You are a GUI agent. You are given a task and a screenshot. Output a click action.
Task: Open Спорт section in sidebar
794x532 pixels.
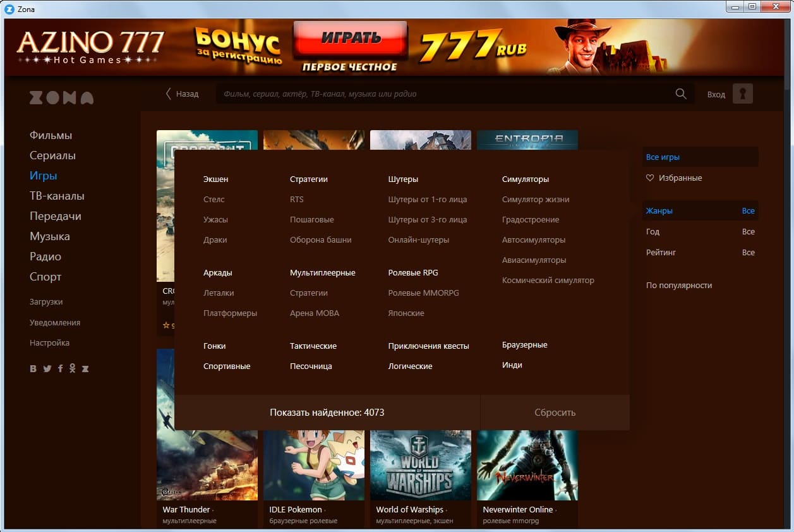(45, 277)
